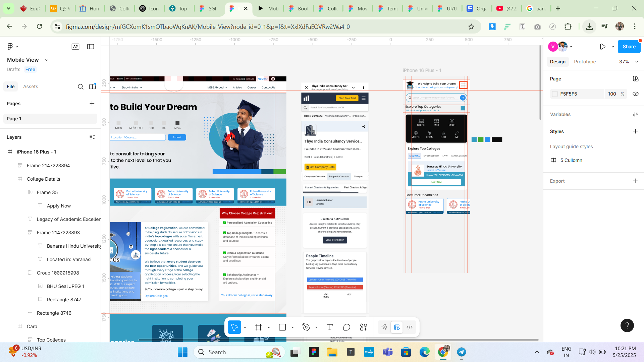Viewport: 644px width, 362px height.
Task: Switch to Dev Mode code icon
Action: (x=410, y=327)
